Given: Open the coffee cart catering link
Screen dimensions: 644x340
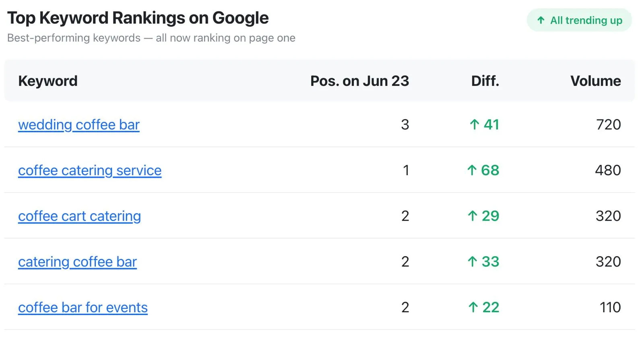Looking at the screenshot, I should tap(80, 216).
